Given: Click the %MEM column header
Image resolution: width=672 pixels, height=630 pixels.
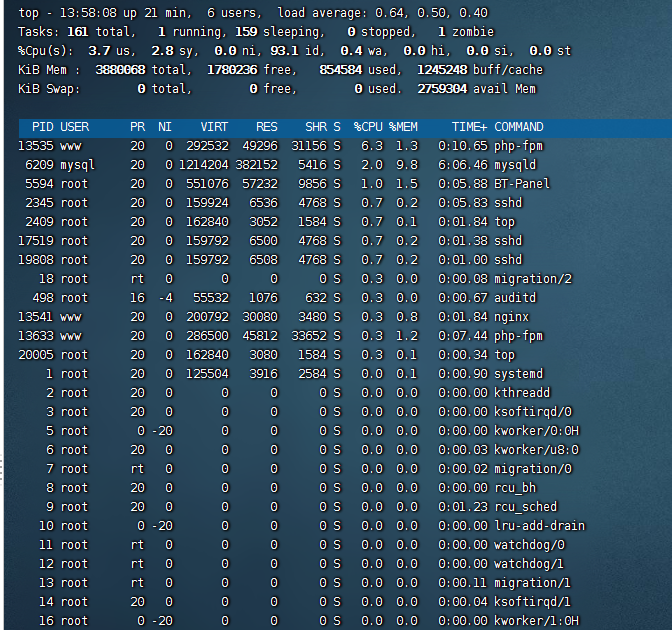Looking at the screenshot, I should pos(404,127).
